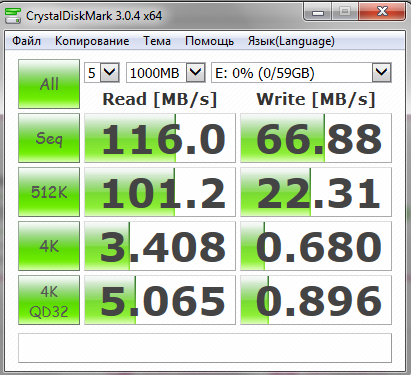Run the 4K random test
The height and width of the screenshot is (375, 411).
point(49,246)
